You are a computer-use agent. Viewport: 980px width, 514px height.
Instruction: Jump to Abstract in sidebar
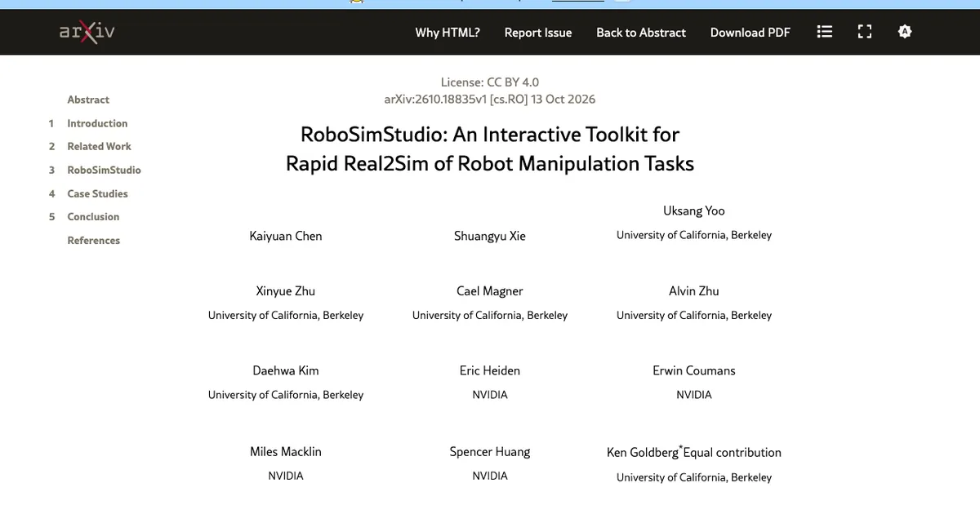click(88, 100)
